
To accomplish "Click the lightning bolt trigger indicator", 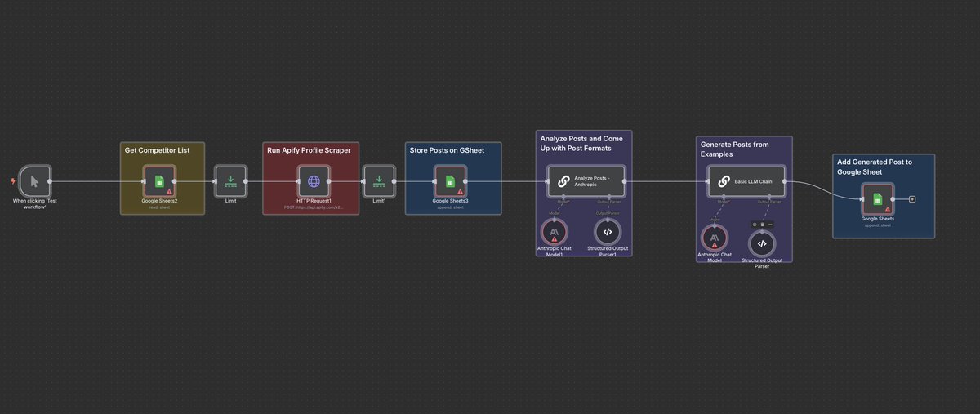I will [11, 181].
